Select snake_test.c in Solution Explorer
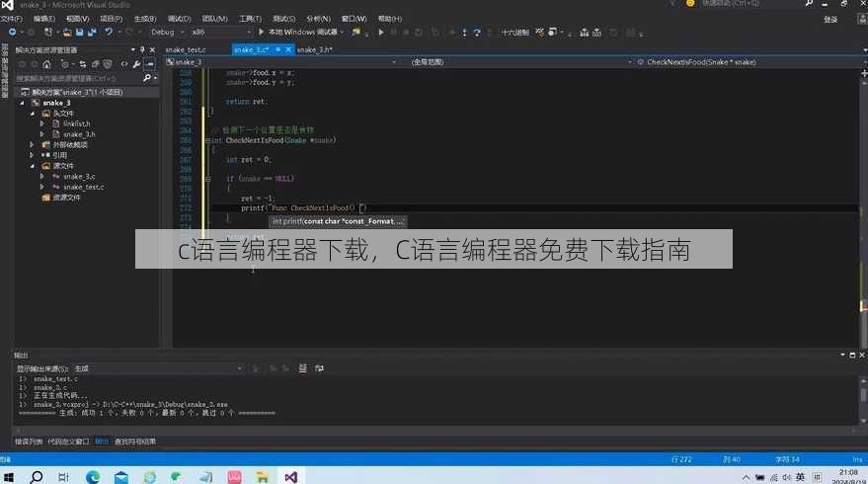The height and width of the screenshot is (484, 868). (83, 187)
